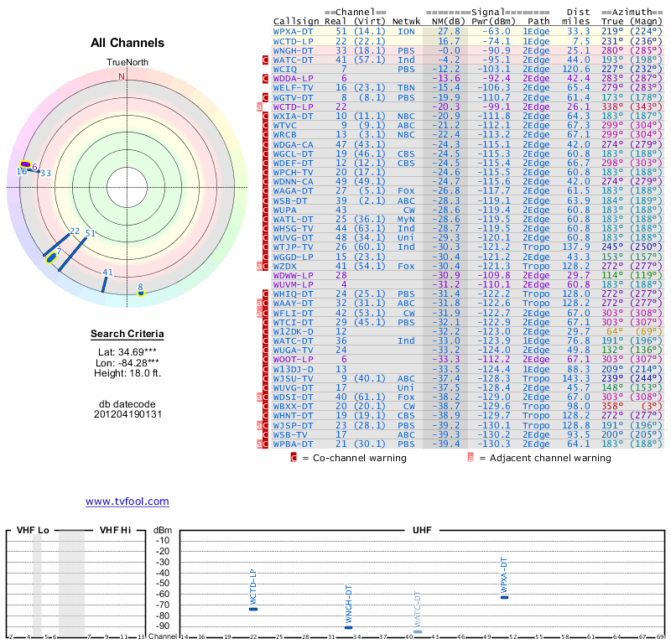
Task: Select channel 8 marker on the radar plot
Action: point(141,293)
